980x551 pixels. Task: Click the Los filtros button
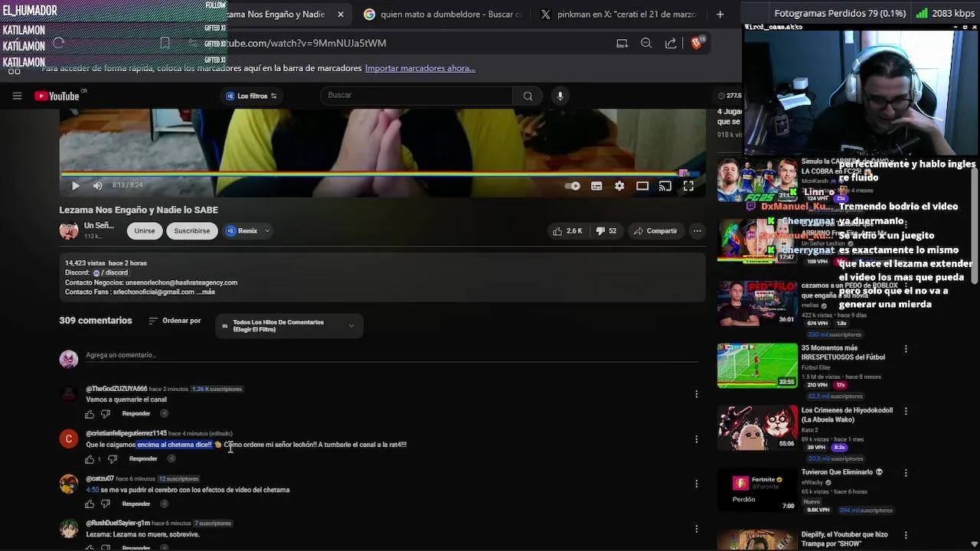pos(251,96)
